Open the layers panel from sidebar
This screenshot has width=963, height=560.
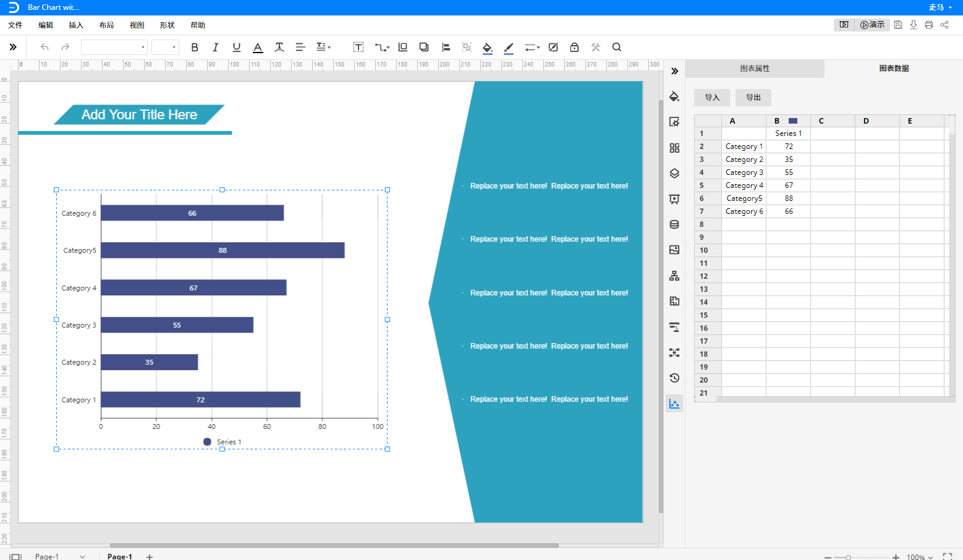click(x=674, y=174)
